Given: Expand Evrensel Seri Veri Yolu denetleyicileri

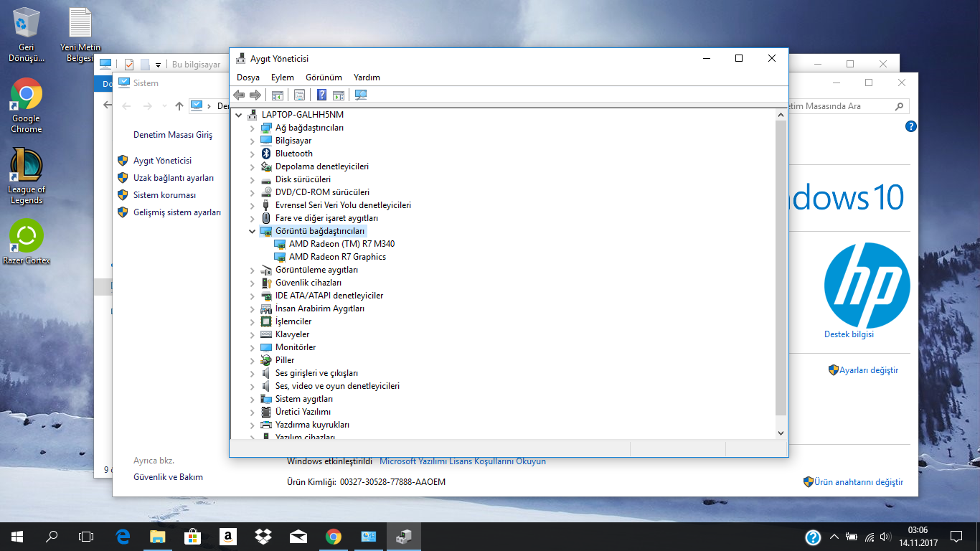Looking at the screenshot, I should (253, 205).
